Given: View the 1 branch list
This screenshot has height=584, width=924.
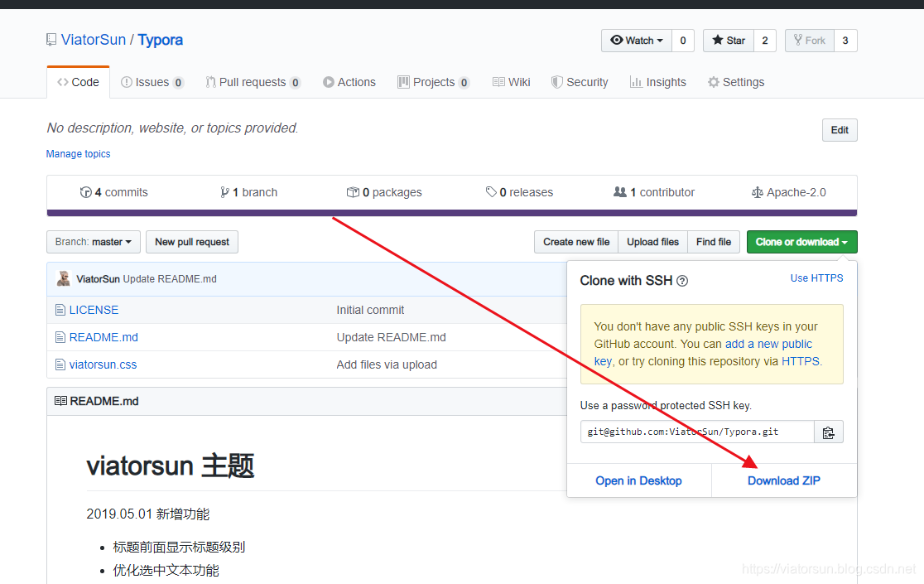Looking at the screenshot, I should (248, 192).
